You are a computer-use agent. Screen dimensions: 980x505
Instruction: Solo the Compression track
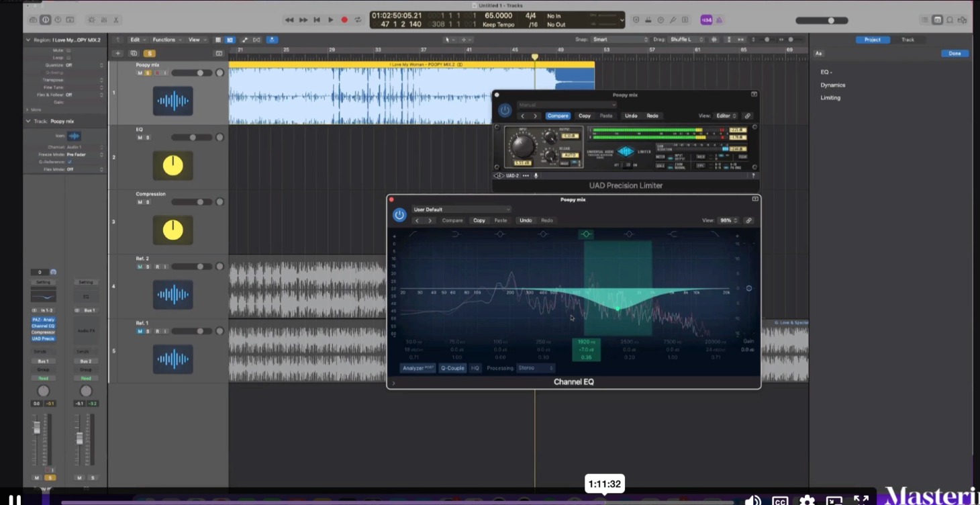tap(148, 202)
